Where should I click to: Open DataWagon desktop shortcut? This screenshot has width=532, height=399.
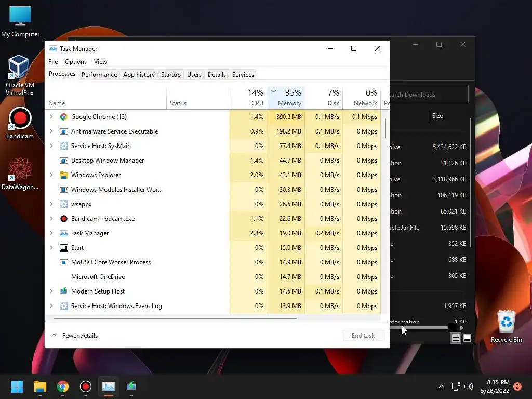click(x=20, y=174)
